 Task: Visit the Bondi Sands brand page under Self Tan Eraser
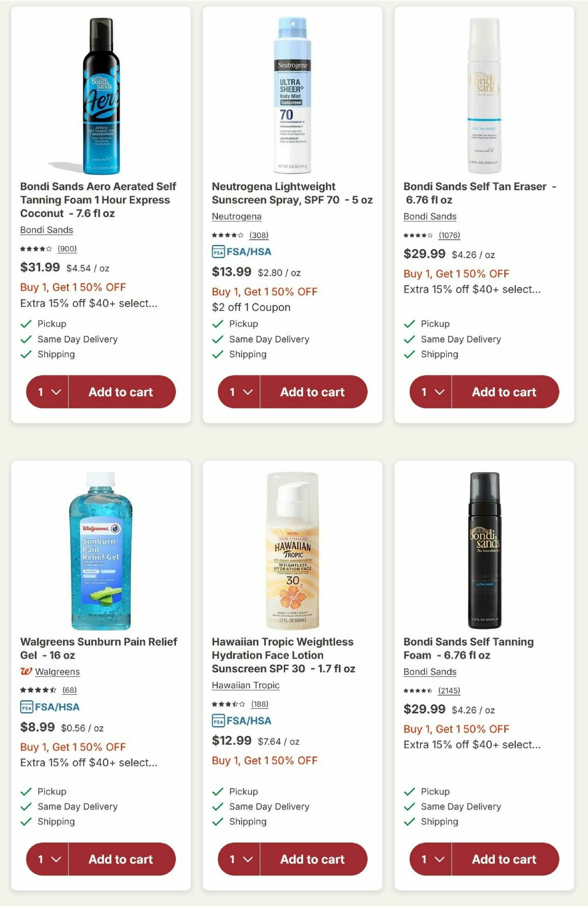429,216
